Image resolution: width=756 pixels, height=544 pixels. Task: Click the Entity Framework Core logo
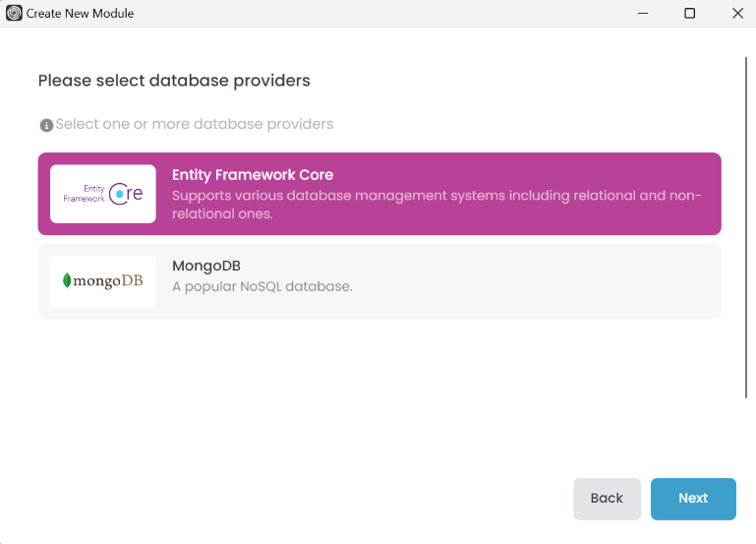103,194
